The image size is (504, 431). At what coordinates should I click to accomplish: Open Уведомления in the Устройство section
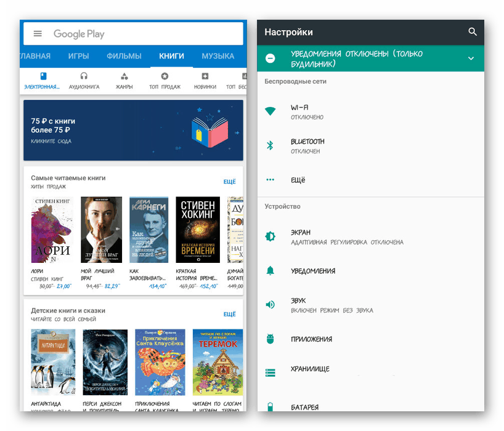(371, 271)
